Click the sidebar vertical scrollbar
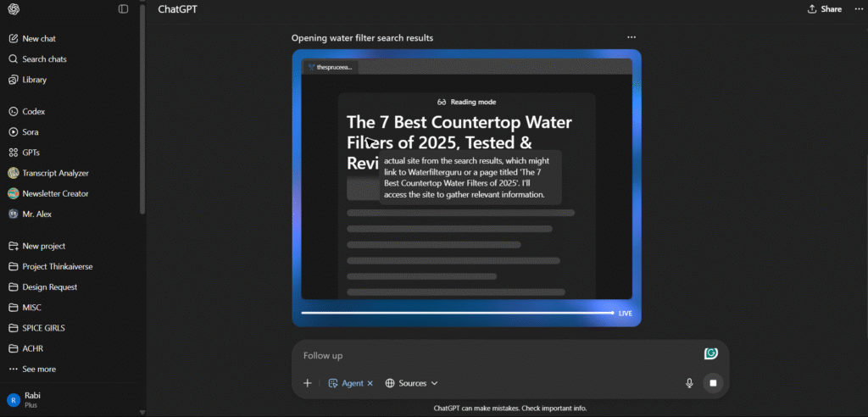This screenshot has height=417, width=868. (x=142, y=111)
